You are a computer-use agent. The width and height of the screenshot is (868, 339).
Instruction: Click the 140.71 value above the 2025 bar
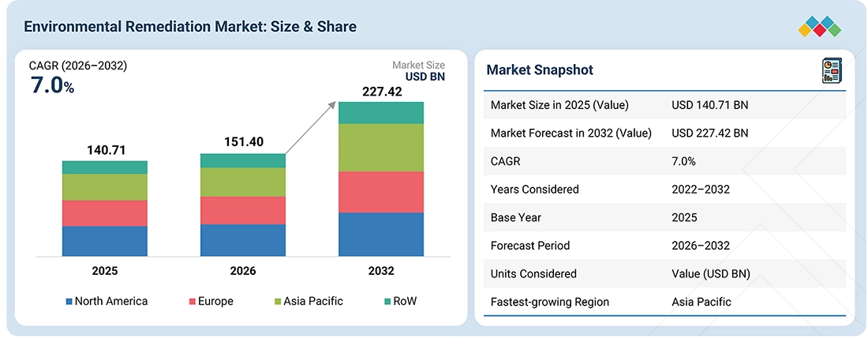click(107, 150)
